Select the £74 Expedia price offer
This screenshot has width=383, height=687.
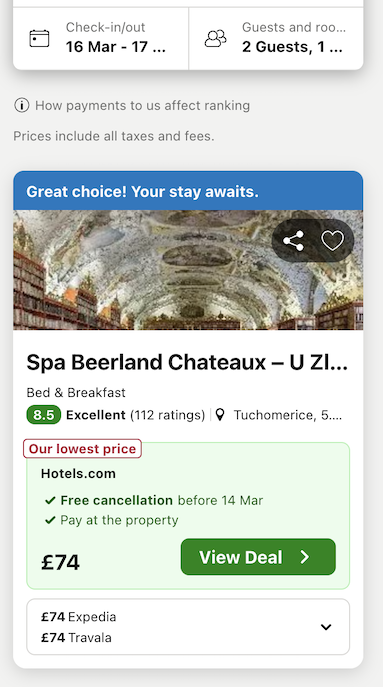pyautogui.click(x=79, y=617)
